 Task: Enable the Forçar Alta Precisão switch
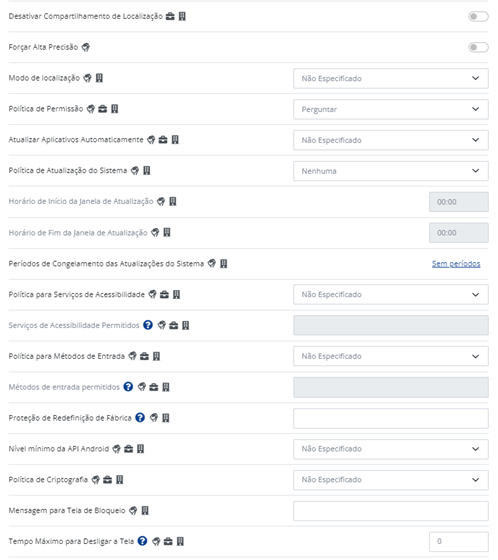[x=478, y=47]
